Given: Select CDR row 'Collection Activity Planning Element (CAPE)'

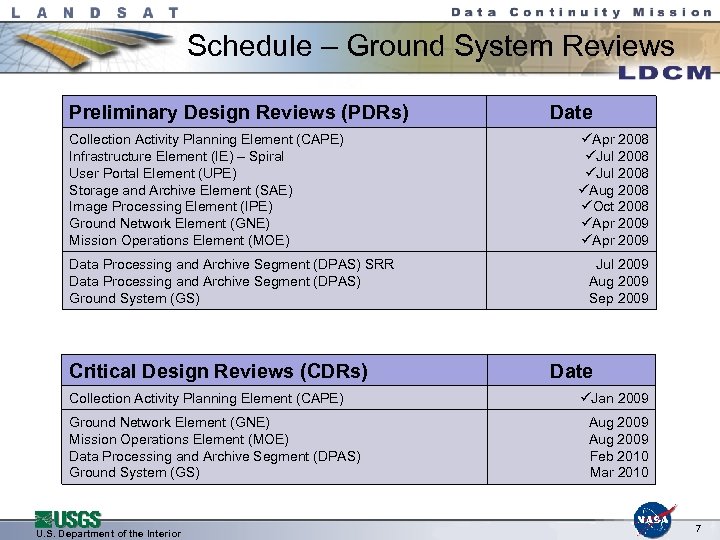Looking at the screenshot, I should [206, 398].
